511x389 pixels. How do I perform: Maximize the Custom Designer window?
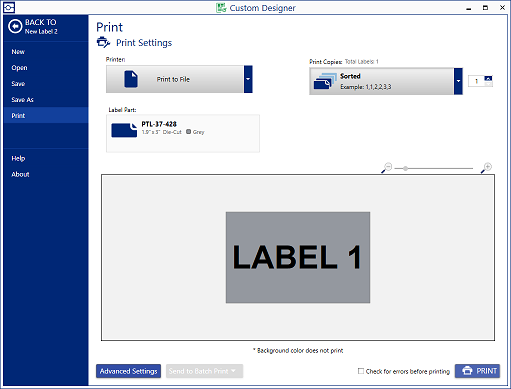[485, 8]
